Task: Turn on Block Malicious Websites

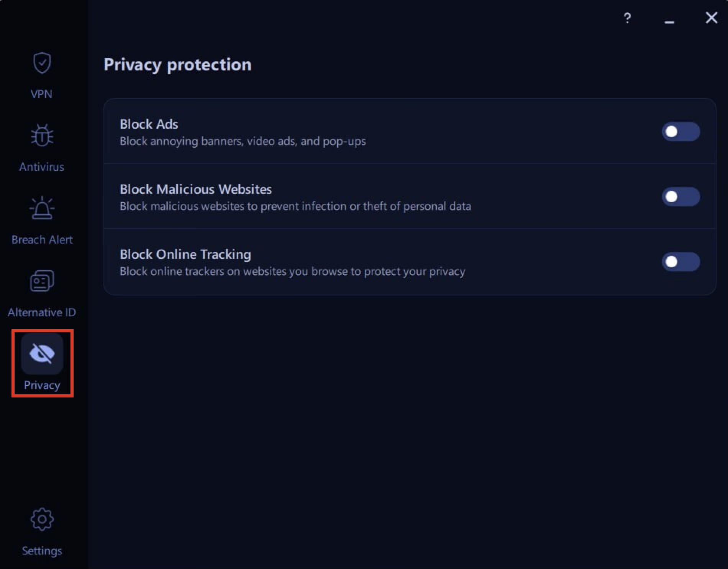Action: pyautogui.click(x=680, y=197)
